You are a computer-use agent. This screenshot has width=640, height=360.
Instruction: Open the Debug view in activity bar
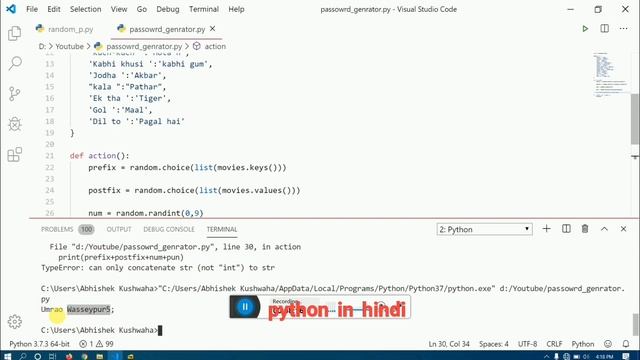(15, 124)
